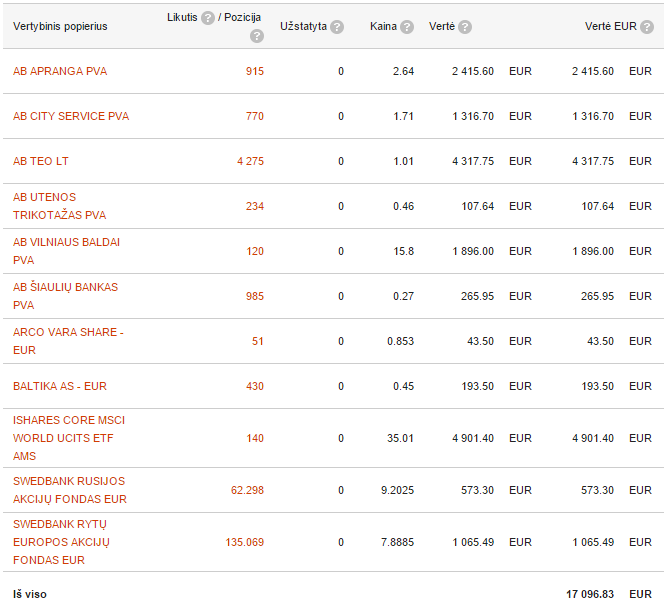Select price 0.853 in ARCO VARA row
This screenshot has width=664, height=608.
pyautogui.click(x=400, y=341)
